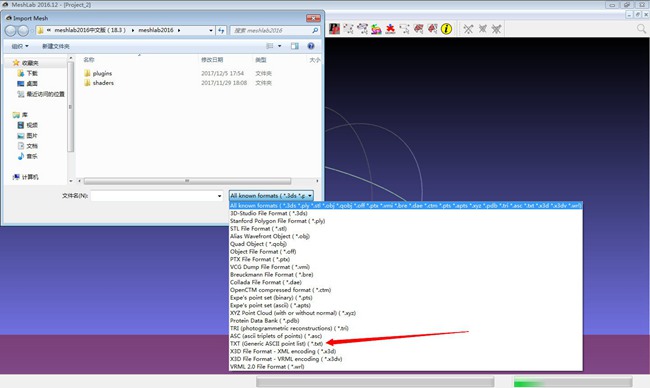Viewport: 650px width, 388px height.
Task: Click the refresh button beside the address bar
Action: (221, 30)
